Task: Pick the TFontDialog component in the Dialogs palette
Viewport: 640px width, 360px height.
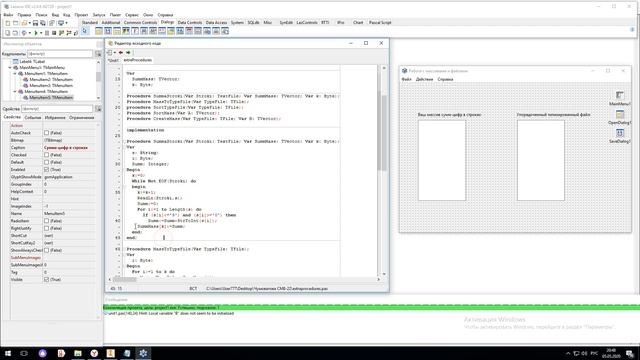Action: point(135,31)
